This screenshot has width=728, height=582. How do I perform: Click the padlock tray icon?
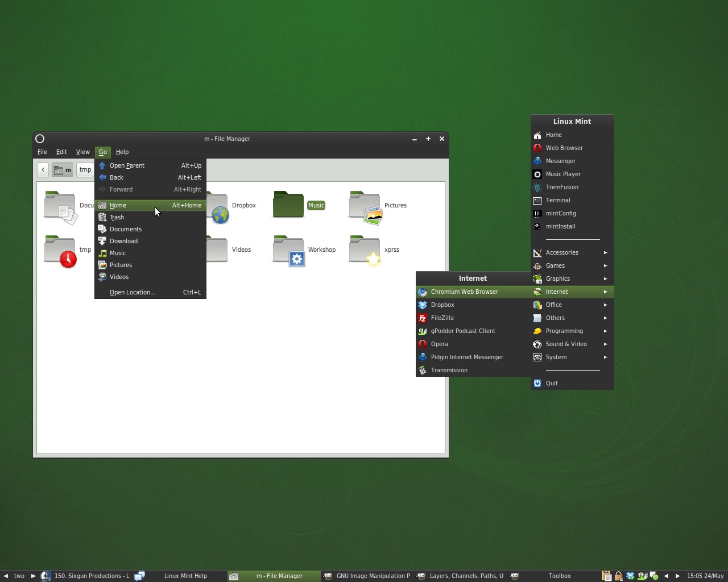click(618, 576)
